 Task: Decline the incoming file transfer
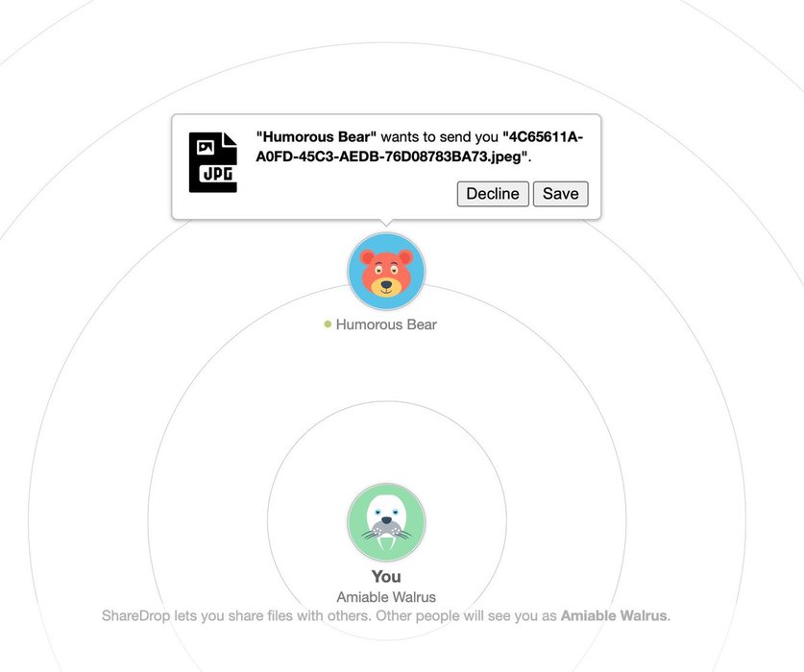pos(493,194)
